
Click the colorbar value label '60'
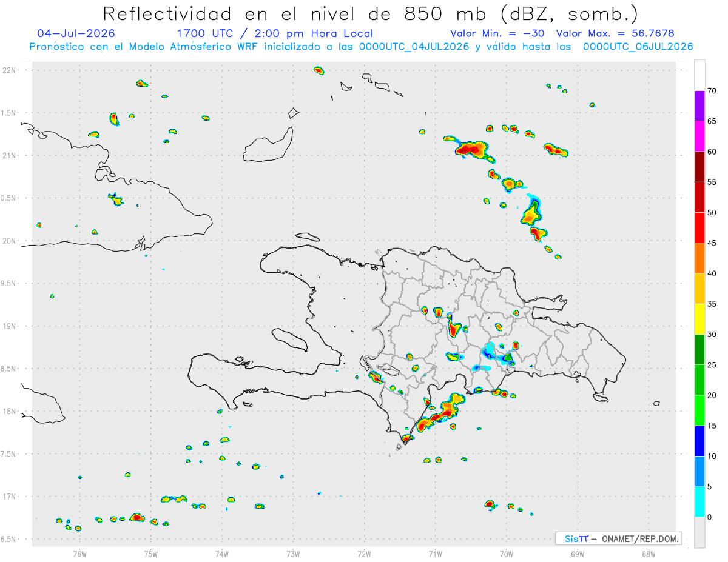tap(712, 152)
